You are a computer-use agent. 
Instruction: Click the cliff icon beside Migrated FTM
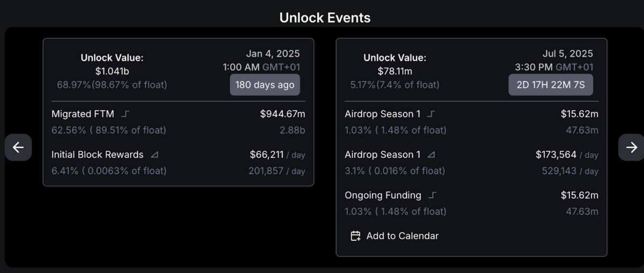tap(125, 114)
